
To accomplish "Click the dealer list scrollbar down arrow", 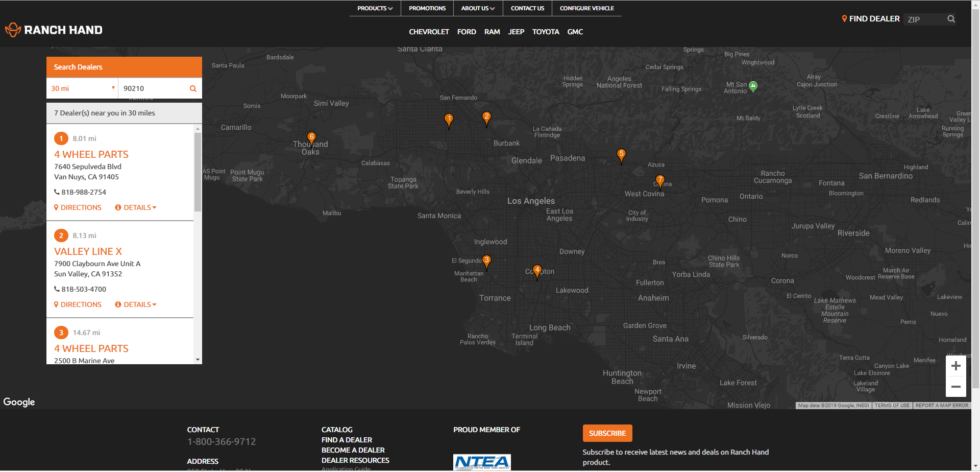I will [x=198, y=360].
